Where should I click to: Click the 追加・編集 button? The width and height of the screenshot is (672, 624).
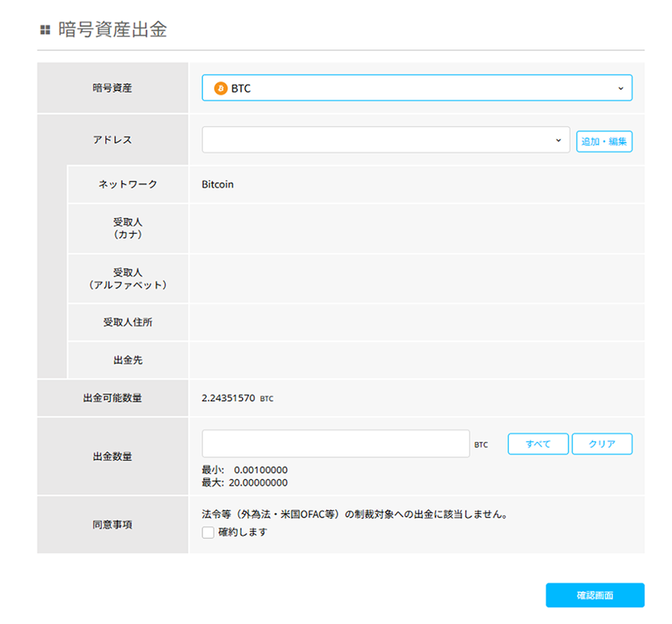pyautogui.click(x=604, y=141)
